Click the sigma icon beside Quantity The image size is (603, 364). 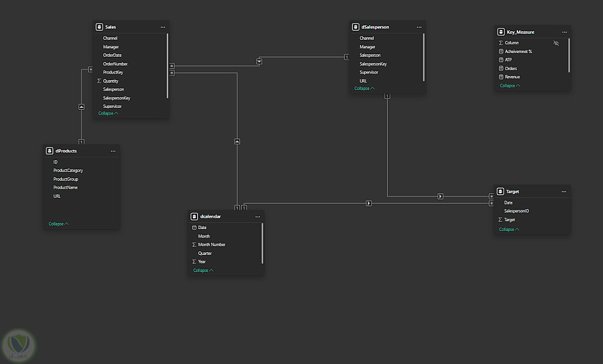point(99,81)
